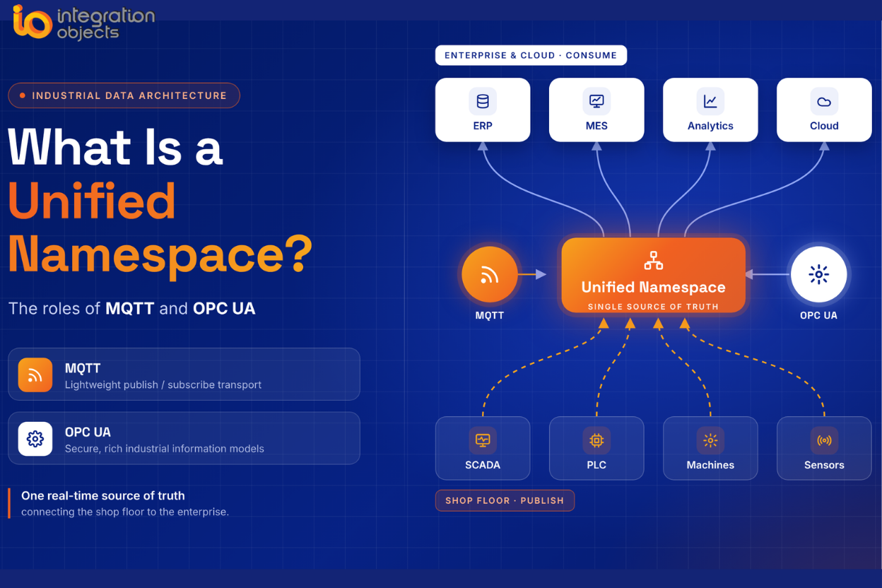Screen dimensions: 882x588
Task: Click the Integration Objects logo
Action: point(83,23)
